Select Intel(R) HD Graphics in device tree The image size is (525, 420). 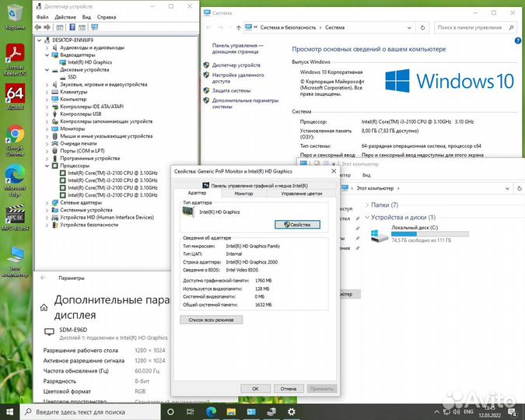(x=89, y=62)
